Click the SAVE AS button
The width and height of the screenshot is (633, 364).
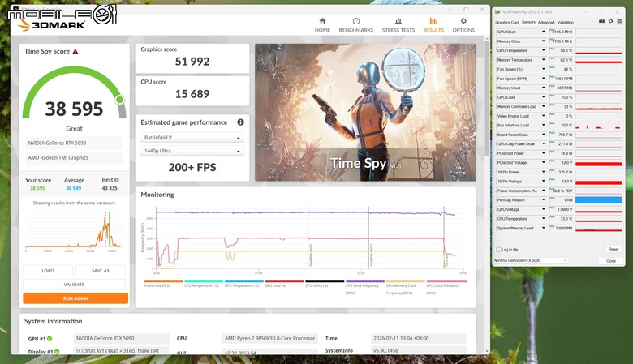(101, 271)
